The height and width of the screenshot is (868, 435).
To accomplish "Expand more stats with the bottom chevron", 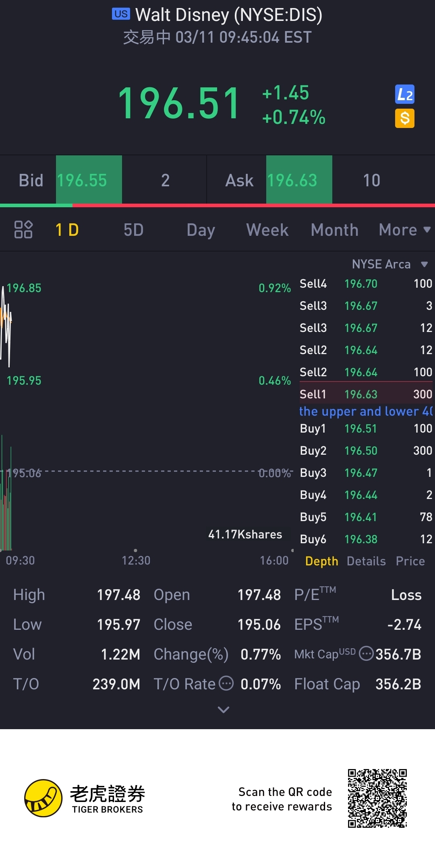I will [x=224, y=709].
